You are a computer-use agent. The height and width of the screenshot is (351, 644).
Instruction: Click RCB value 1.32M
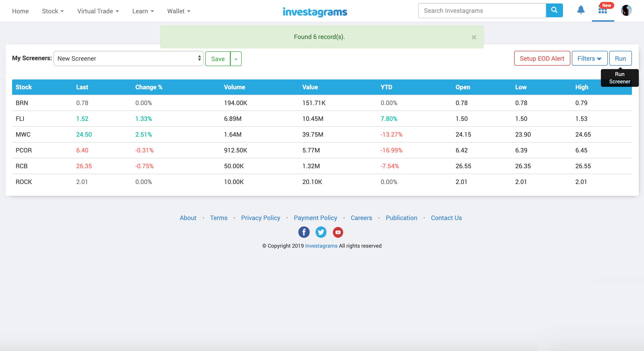tap(311, 166)
